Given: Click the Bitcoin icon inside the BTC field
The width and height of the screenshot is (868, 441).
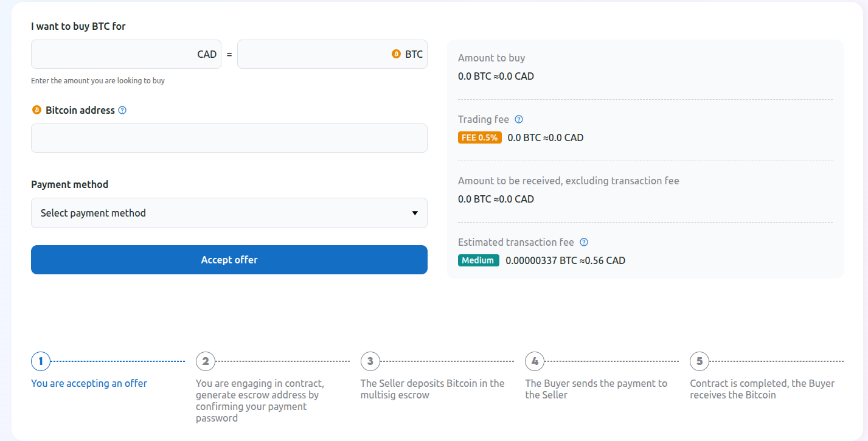Looking at the screenshot, I should coord(397,54).
